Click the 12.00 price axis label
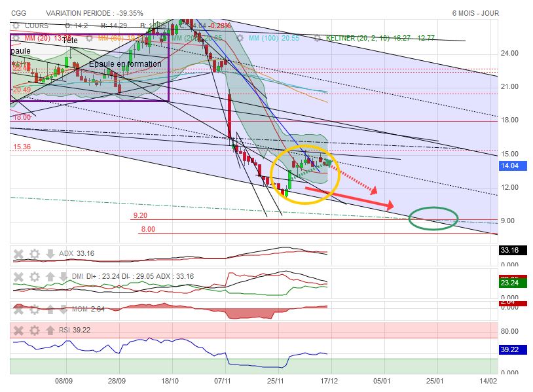The width and height of the screenshot is (533, 392). pyautogui.click(x=509, y=188)
